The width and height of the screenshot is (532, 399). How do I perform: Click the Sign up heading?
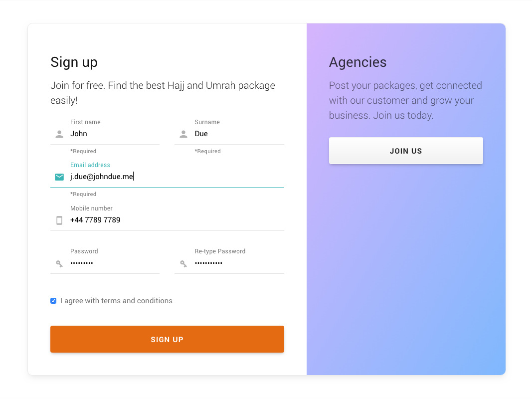74,62
